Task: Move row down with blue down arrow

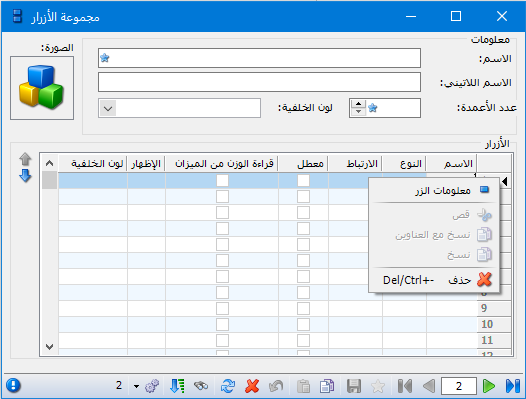Action: click(25, 176)
